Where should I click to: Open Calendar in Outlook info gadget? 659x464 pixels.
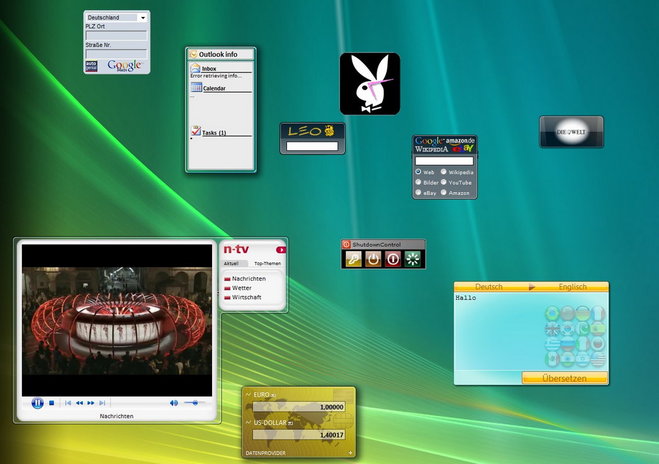coord(214,88)
